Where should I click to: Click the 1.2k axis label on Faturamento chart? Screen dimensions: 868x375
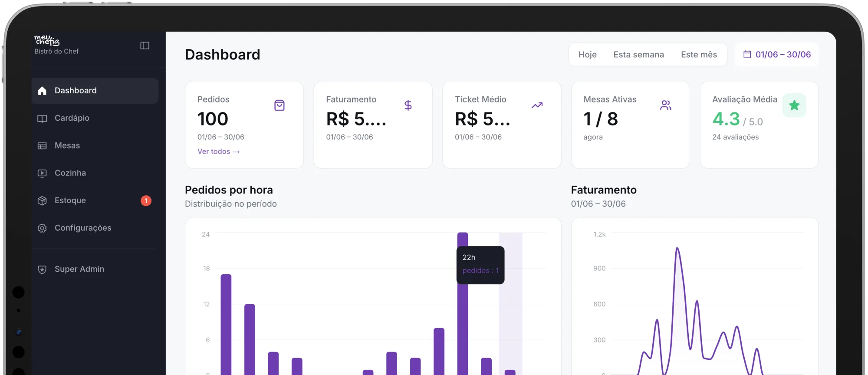599,234
